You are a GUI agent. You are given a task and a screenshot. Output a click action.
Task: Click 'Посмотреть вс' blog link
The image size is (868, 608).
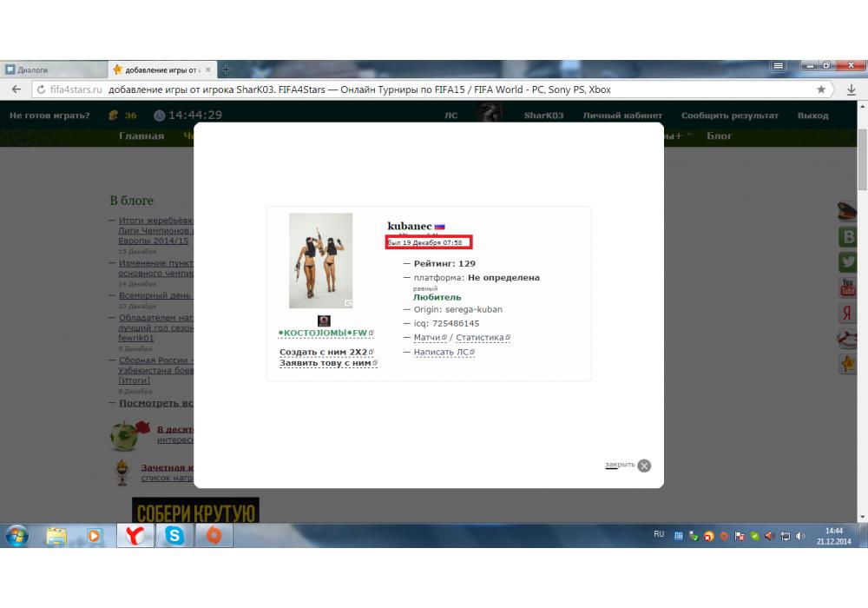[156, 403]
